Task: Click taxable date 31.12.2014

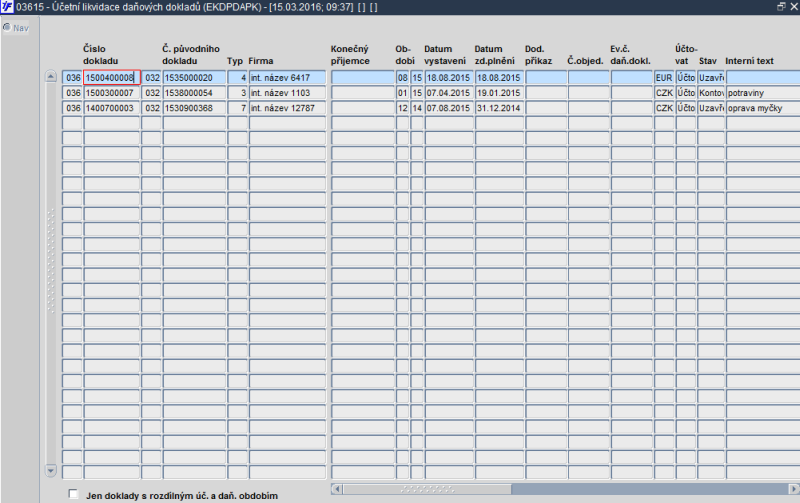Action: (x=499, y=108)
